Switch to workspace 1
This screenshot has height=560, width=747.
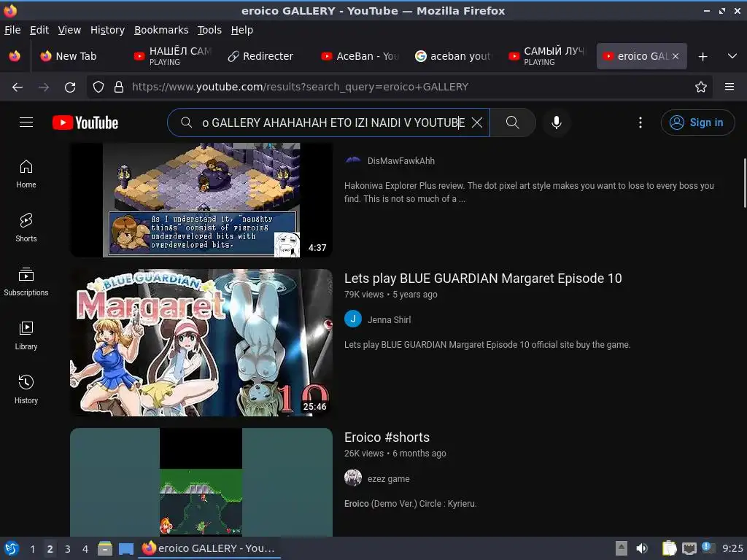click(x=32, y=548)
